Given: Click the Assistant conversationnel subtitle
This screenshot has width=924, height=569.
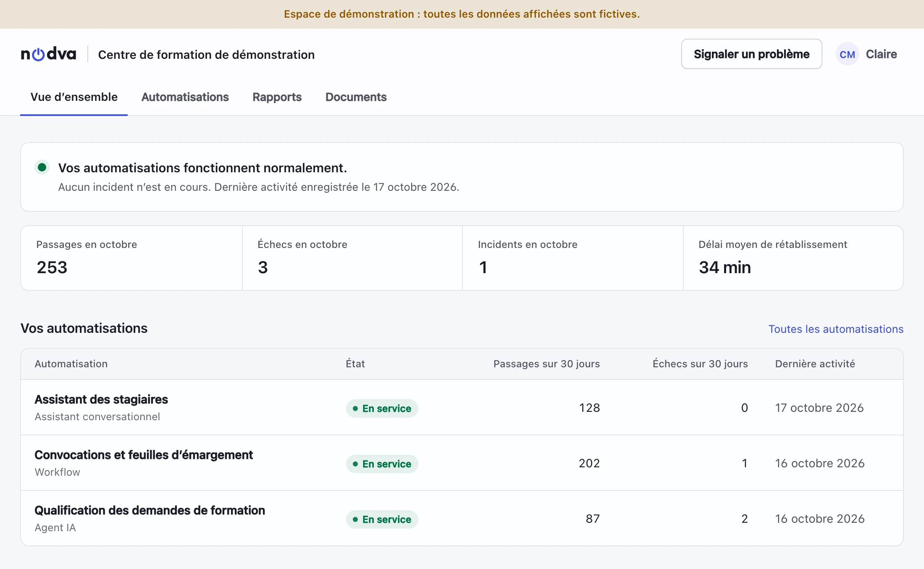Looking at the screenshot, I should [97, 416].
